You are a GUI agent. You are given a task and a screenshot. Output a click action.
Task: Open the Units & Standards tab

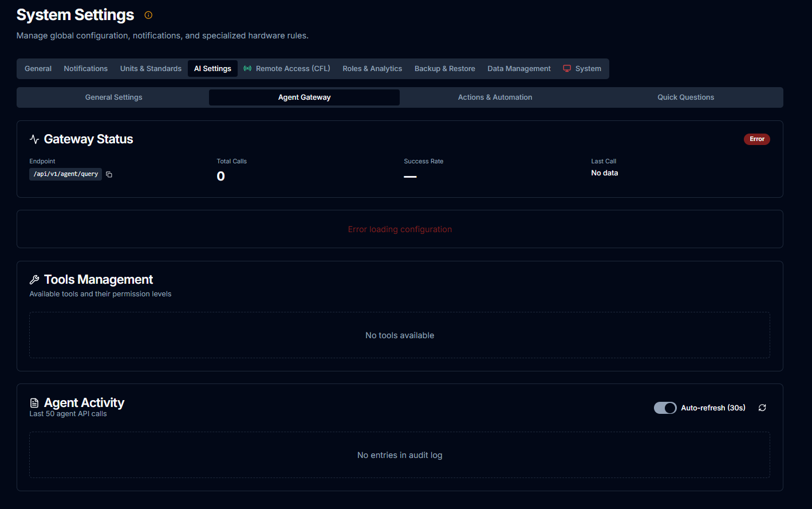click(151, 68)
